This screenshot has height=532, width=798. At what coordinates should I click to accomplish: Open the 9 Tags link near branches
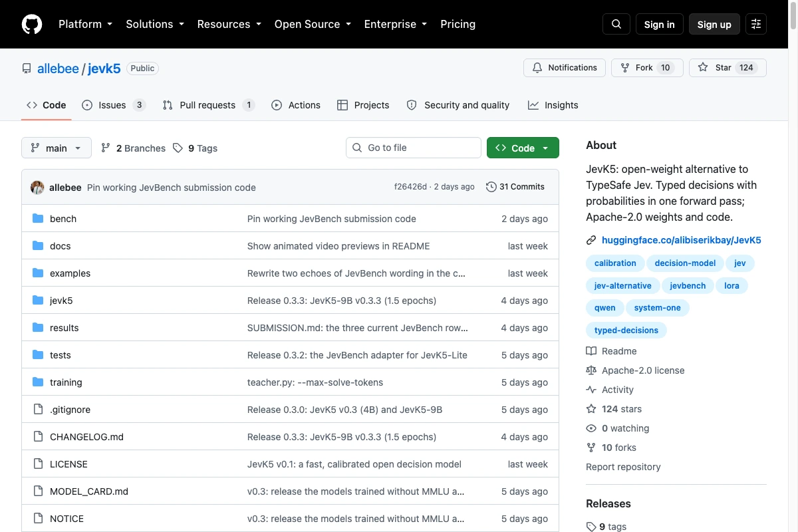[195, 148]
